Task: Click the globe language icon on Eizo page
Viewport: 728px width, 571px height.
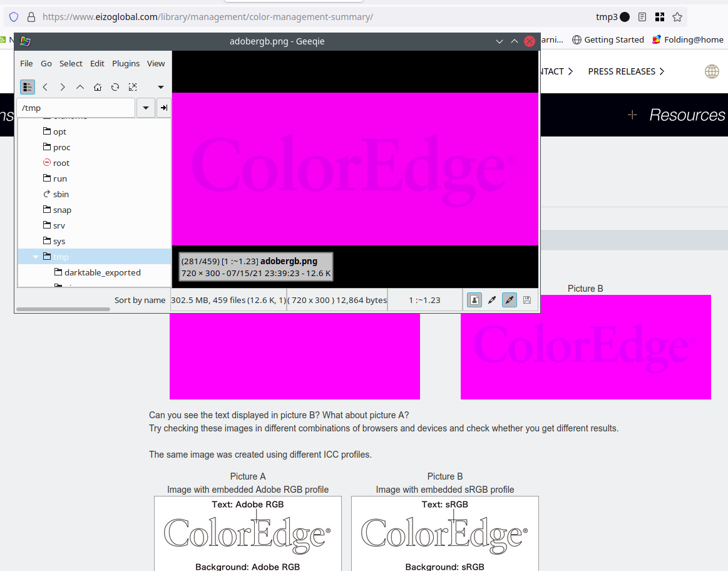Action: 712,71
